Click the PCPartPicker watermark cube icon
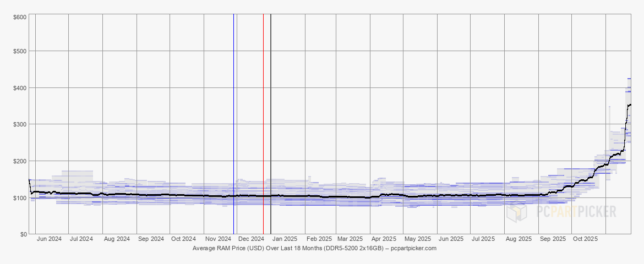This screenshot has height=264, width=644. click(517, 212)
